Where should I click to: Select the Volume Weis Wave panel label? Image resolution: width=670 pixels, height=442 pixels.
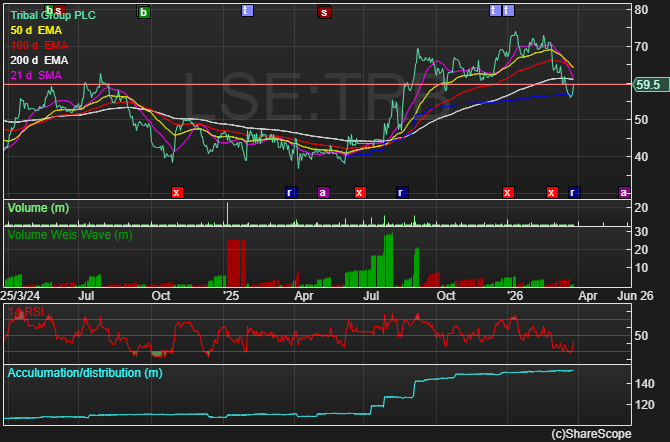(x=69, y=235)
